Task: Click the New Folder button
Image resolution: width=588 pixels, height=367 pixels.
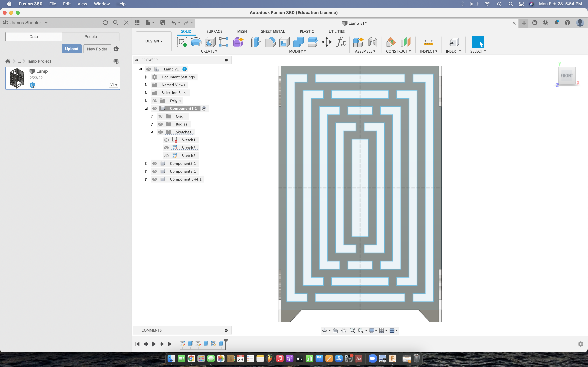Action: pos(97,48)
